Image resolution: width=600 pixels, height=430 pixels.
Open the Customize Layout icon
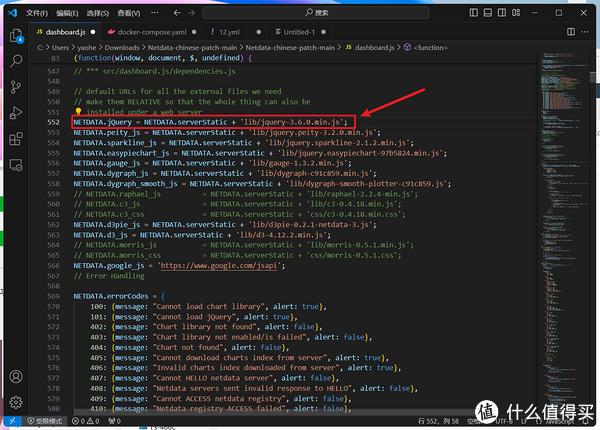click(516, 13)
